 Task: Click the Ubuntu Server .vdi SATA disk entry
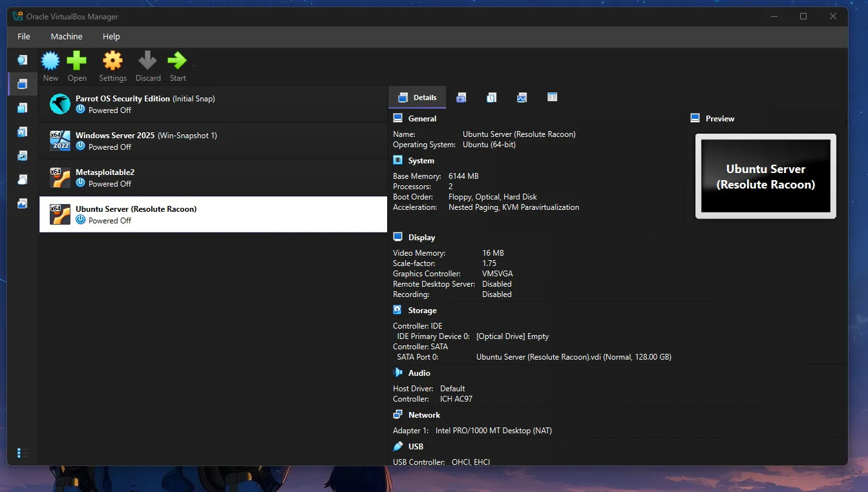point(574,357)
